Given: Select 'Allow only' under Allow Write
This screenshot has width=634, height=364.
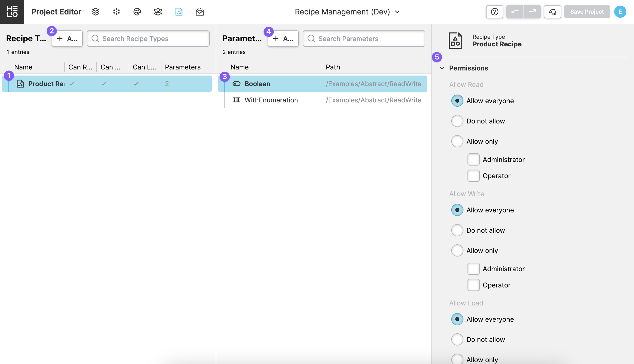Looking at the screenshot, I should (457, 250).
